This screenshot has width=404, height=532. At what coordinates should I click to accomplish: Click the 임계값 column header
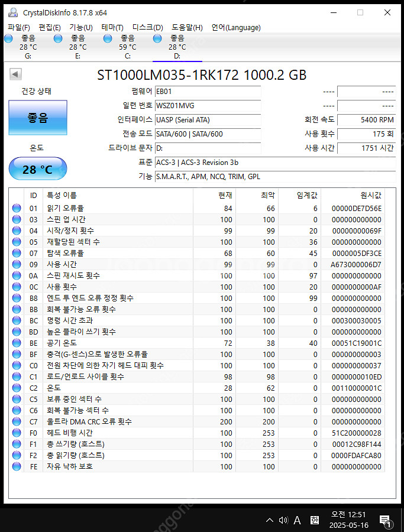click(299, 195)
